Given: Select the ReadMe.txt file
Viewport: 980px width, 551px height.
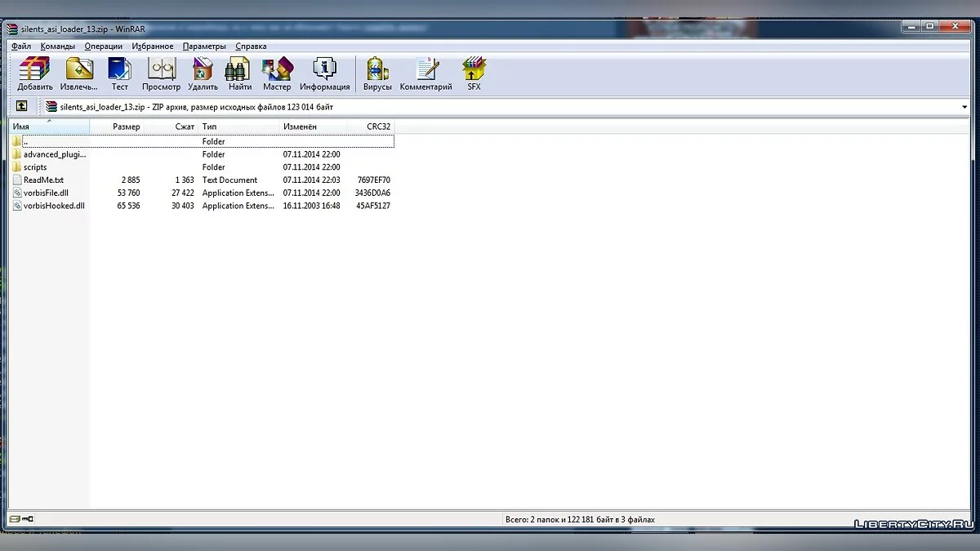Looking at the screenshot, I should point(43,180).
